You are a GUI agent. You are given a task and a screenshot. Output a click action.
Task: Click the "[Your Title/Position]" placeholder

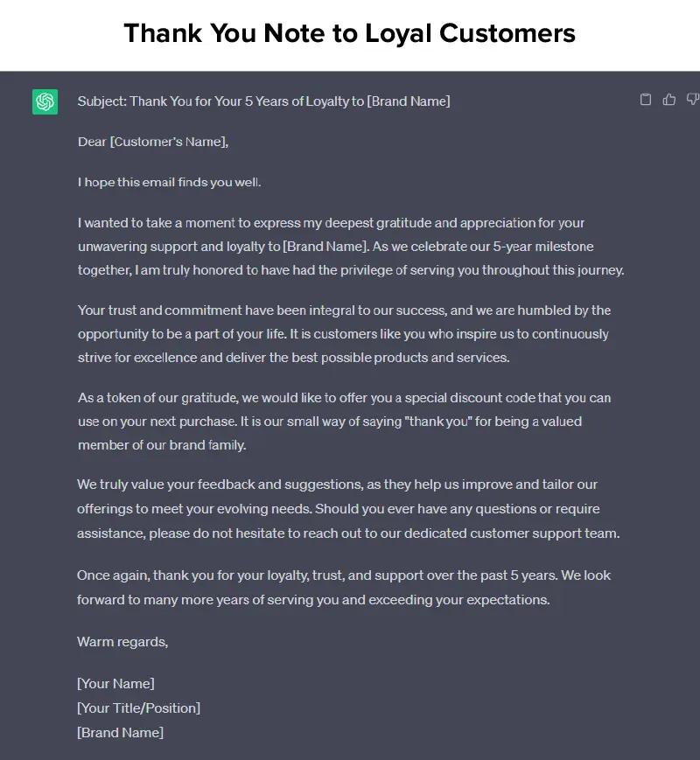pos(138,708)
